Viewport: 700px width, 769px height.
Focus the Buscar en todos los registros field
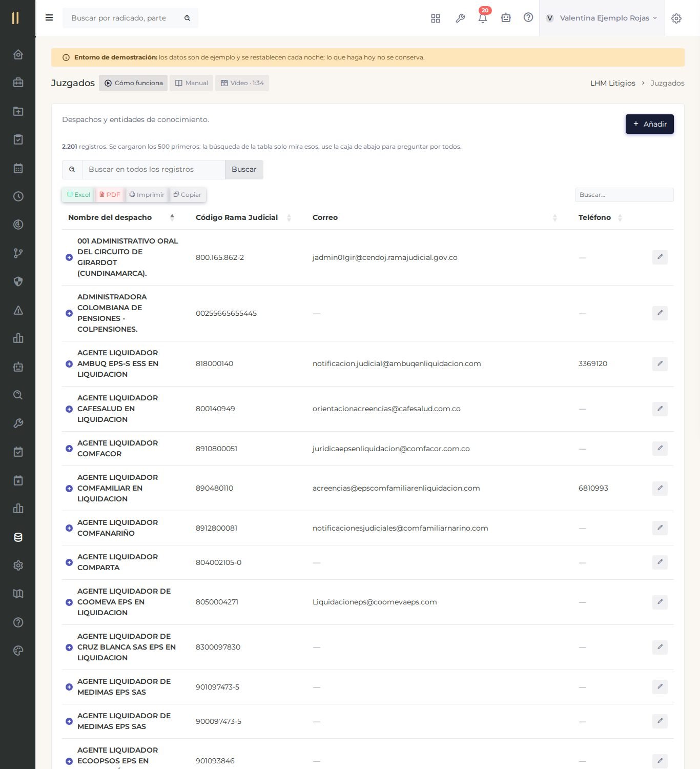click(x=153, y=170)
